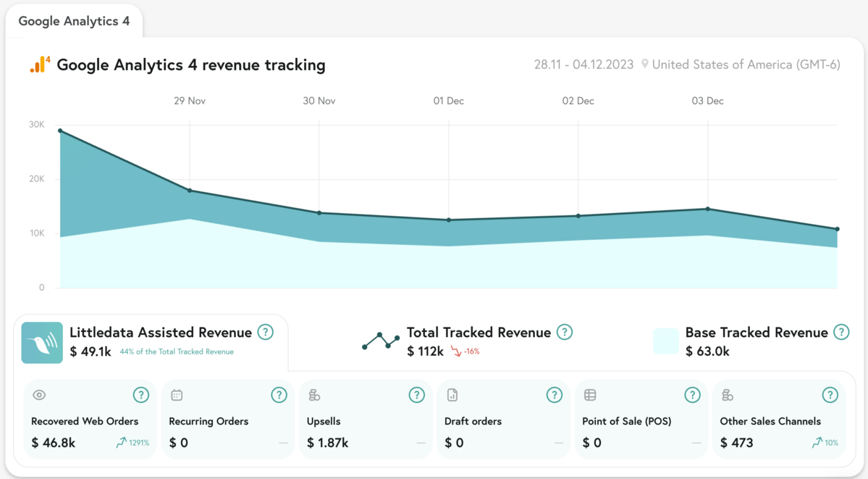Open help icon on Point of Sale card

point(693,395)
